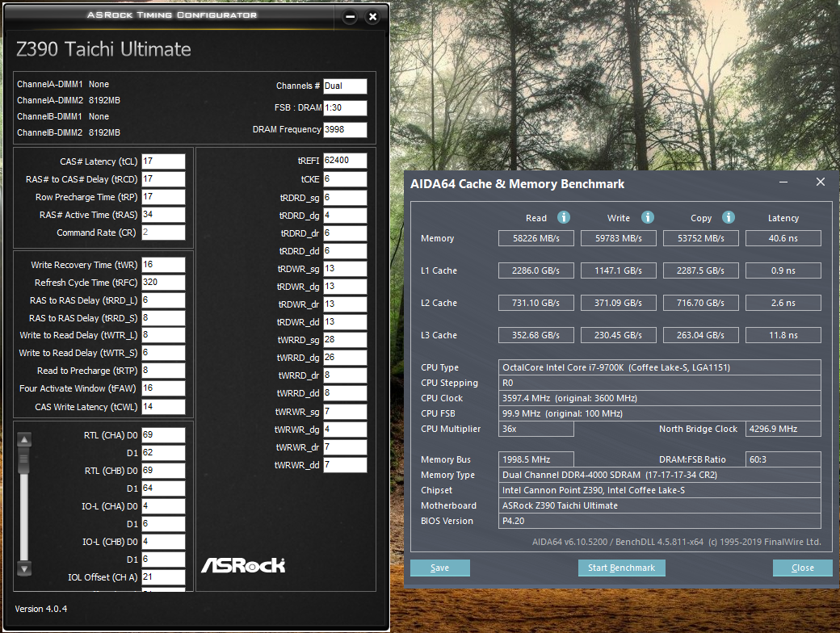
Task: Click the Write Recovery Time (tWR) field
Action: point(163,265)
